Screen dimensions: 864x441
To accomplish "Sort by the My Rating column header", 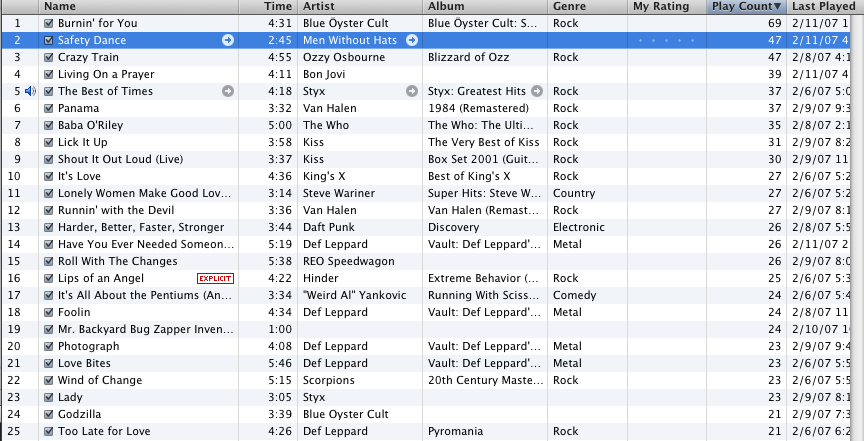I will [667, 7].
